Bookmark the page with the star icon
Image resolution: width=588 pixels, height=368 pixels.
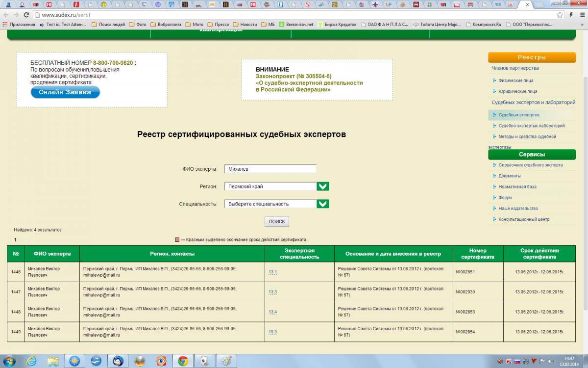pyautogui.click(x=560, y=15)
